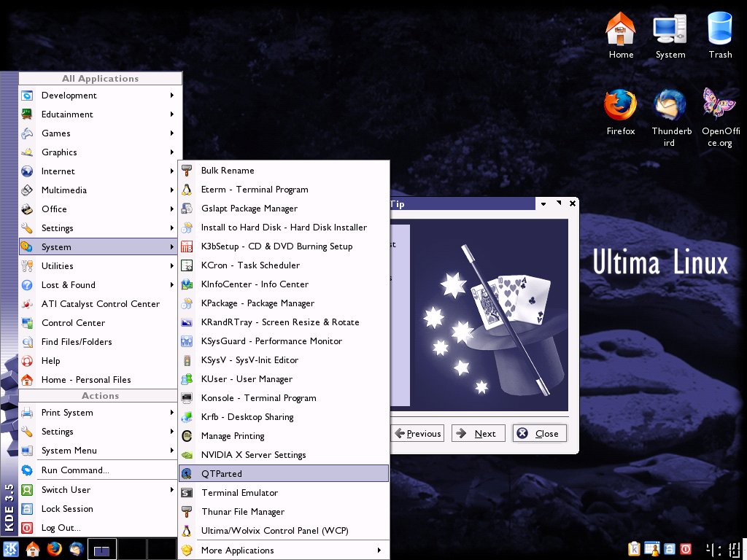The height and width of the screenshot is (560, 747).
Task: Open Control Center from the K menu
Action: 98,323
